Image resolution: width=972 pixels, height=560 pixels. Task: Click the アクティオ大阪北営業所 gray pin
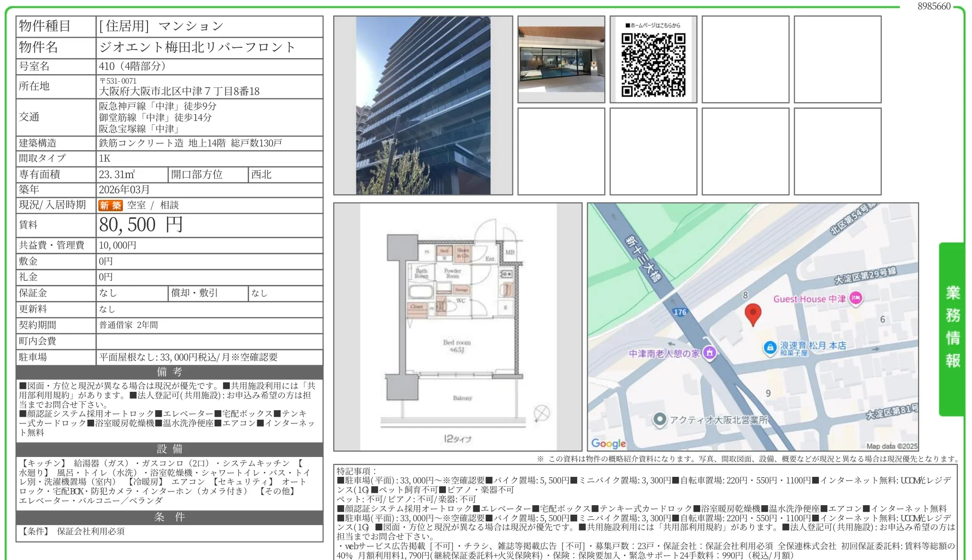[660, 419]
